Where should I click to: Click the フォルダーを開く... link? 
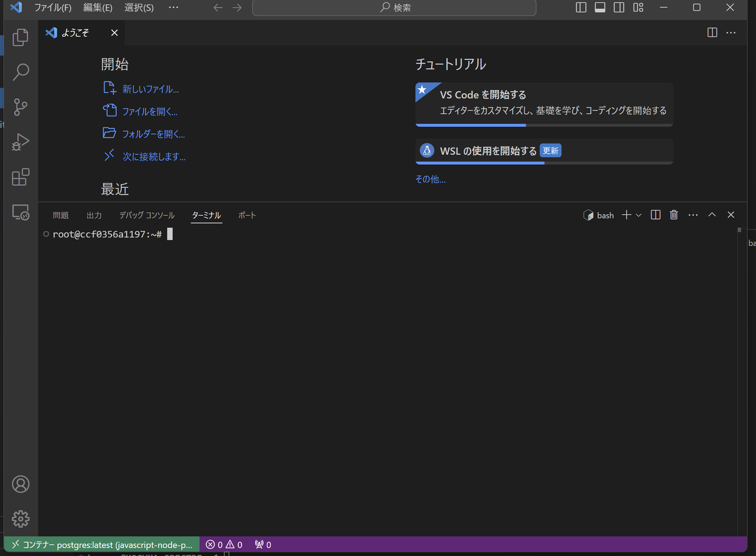pyautogui.click(x=153, y=134)
